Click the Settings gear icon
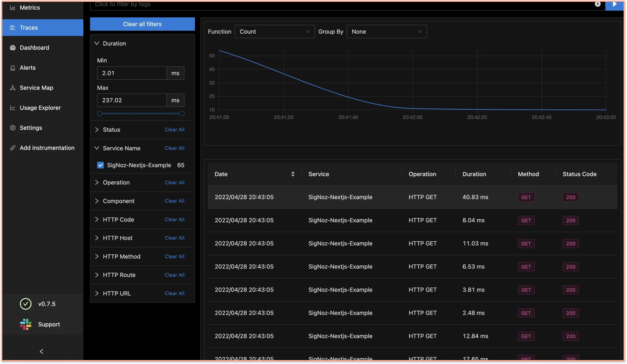This screenshot has width=627, height=364. (x=13, y=128)
